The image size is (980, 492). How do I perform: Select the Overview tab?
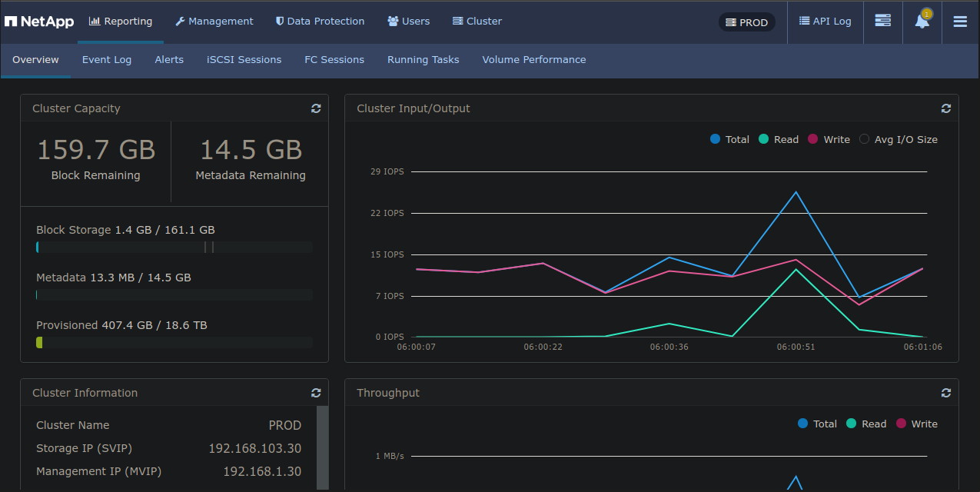pyautogui.click(x=35, y=60)
